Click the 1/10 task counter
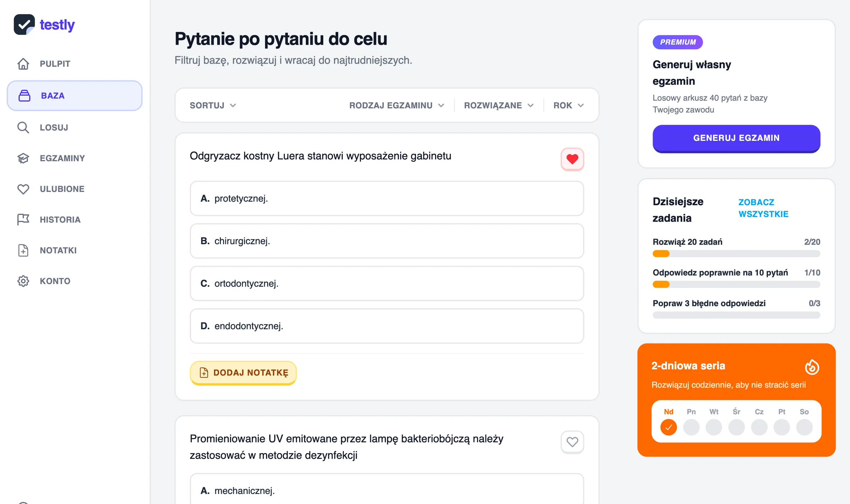 (812, 273)
